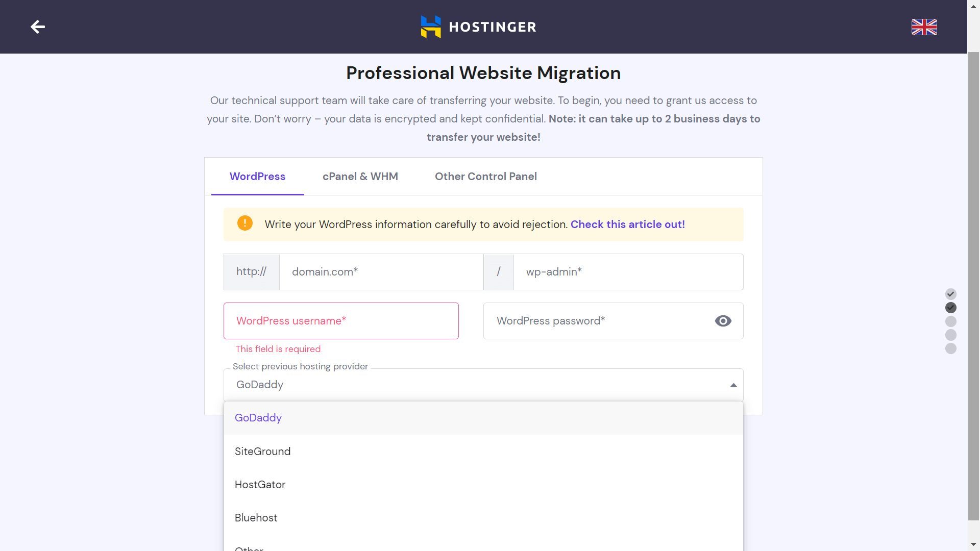Click the scrollbar down arrow
Viewport: 980px width, 551px height.
(973, 544)
